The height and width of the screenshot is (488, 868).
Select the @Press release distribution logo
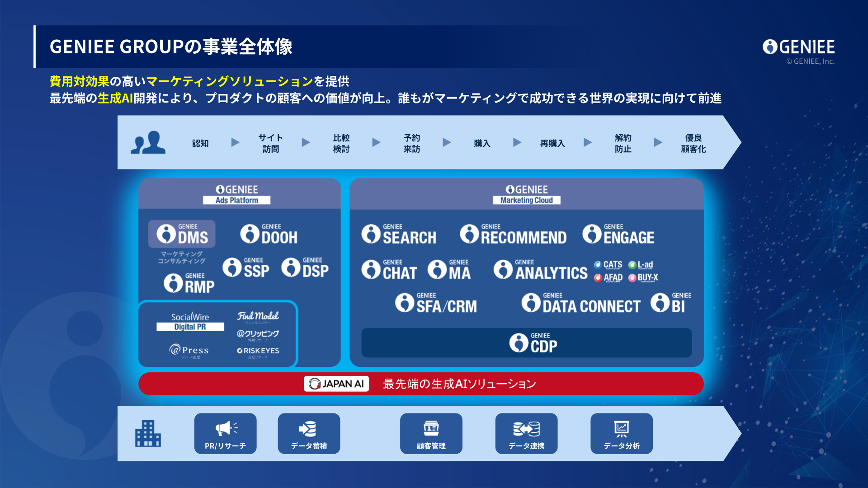[x=190, y=351]
